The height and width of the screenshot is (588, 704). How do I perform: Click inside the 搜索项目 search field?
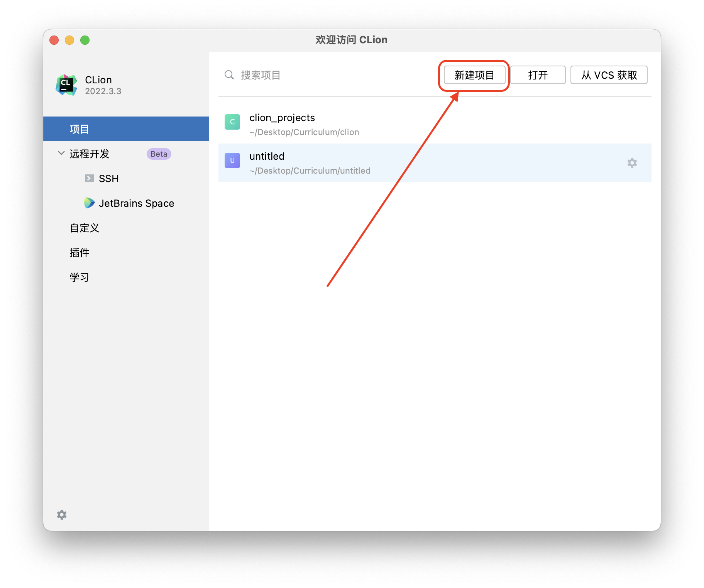[270, 75]
